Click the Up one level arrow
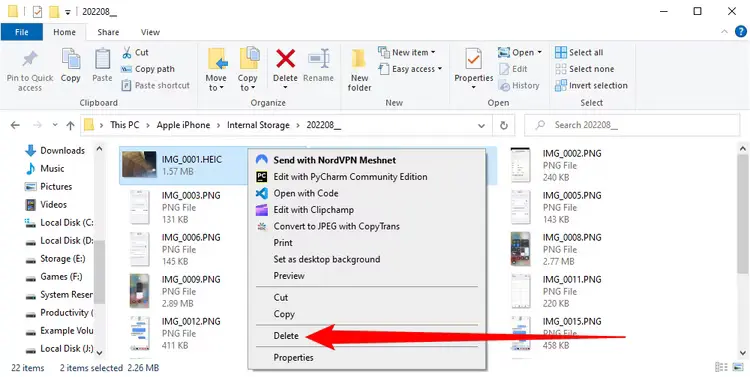750x377 pixels. coord(70,125)
